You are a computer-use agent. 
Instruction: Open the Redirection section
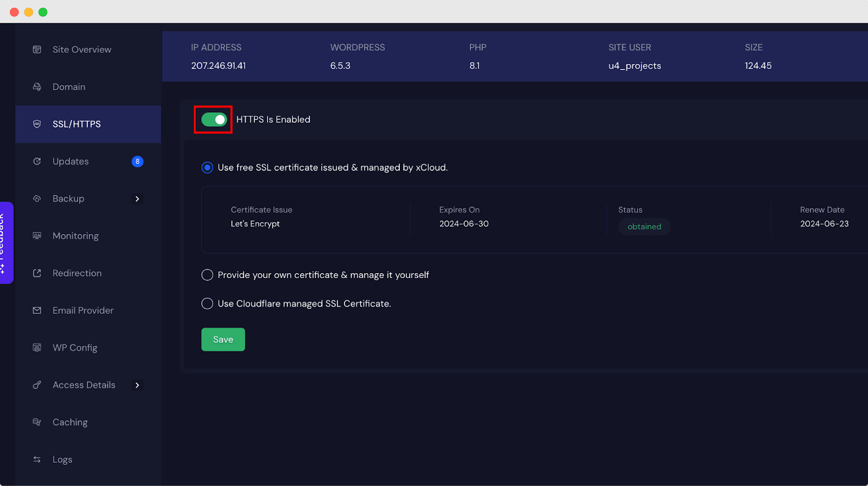click(x=88, y=273)
